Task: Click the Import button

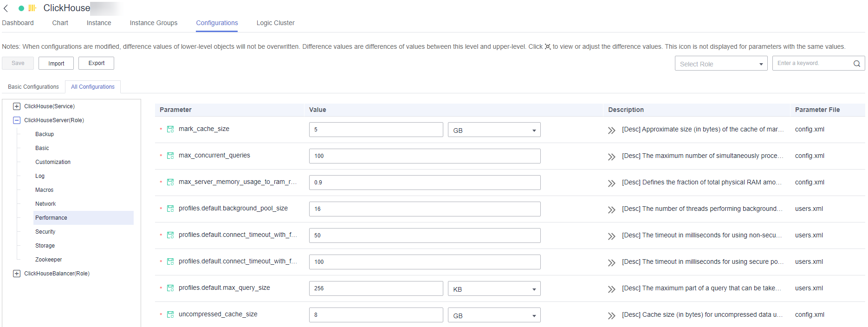Action: (56, 63)
